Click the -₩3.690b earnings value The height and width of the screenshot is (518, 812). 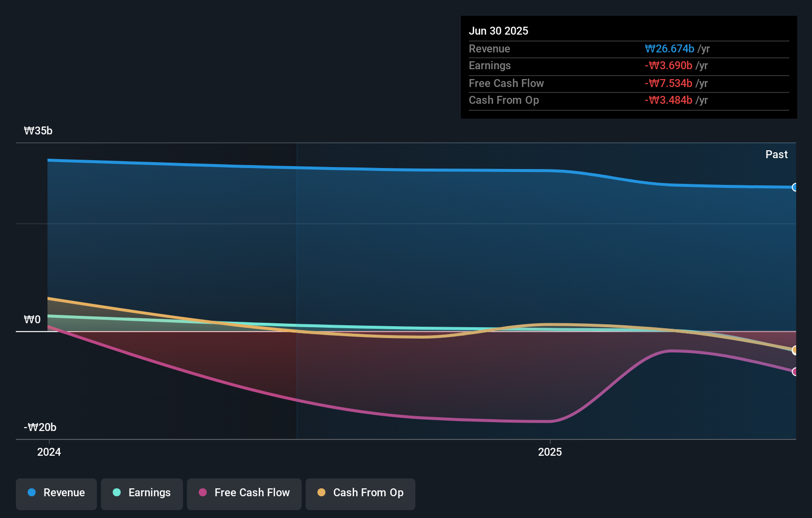click(x=669, y=65)
